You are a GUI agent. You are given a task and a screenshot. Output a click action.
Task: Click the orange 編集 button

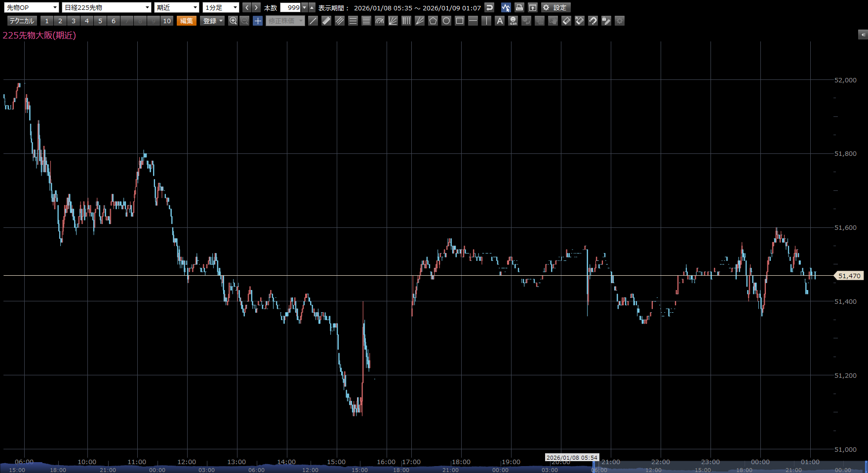click(x=187, y=21)
